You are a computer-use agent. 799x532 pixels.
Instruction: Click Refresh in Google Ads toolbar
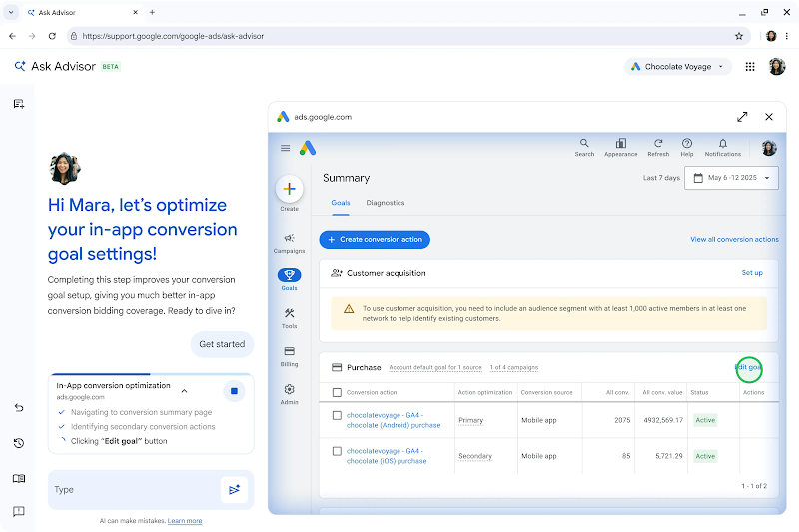[x=658, y=147]
